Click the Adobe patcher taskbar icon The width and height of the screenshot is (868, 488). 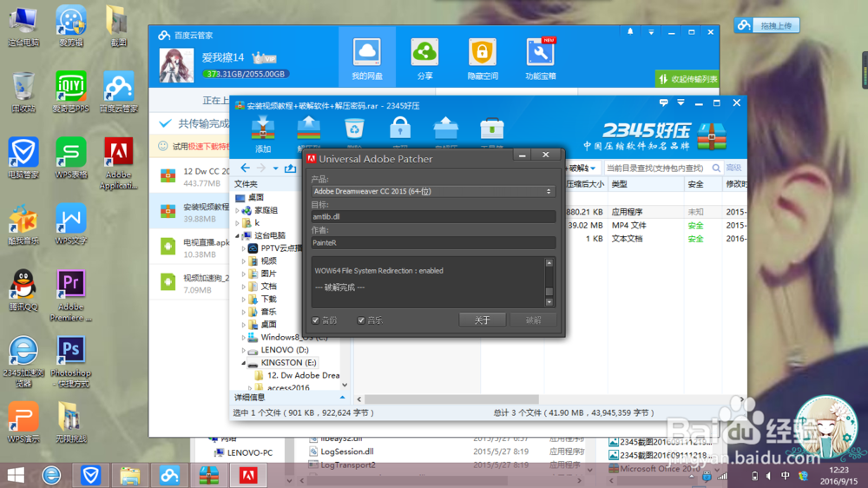(248, 475)
